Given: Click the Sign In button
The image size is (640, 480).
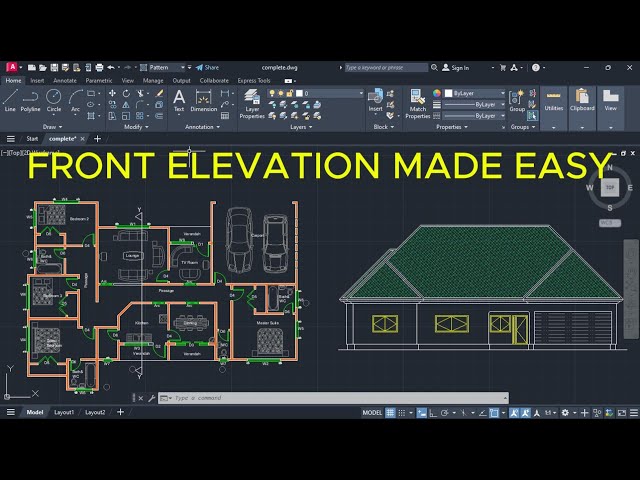Looking at the screenshot, I should [x=456, y=68].
